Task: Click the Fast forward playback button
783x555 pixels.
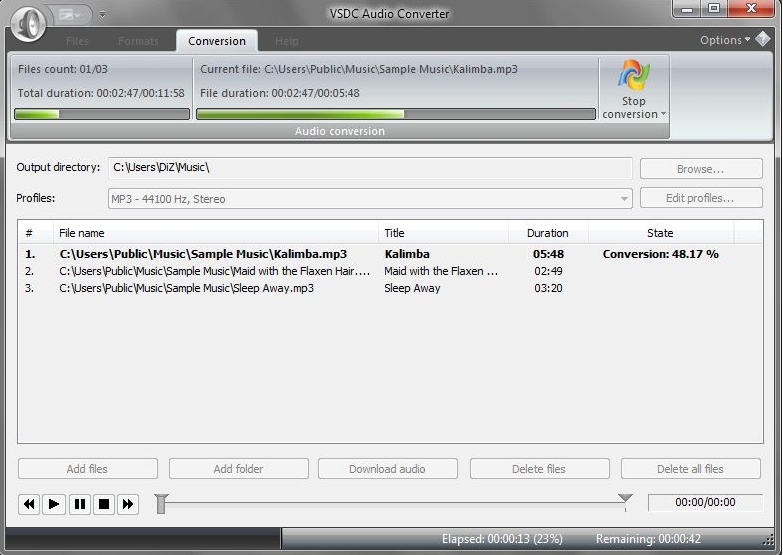Action: coord(128,504)
